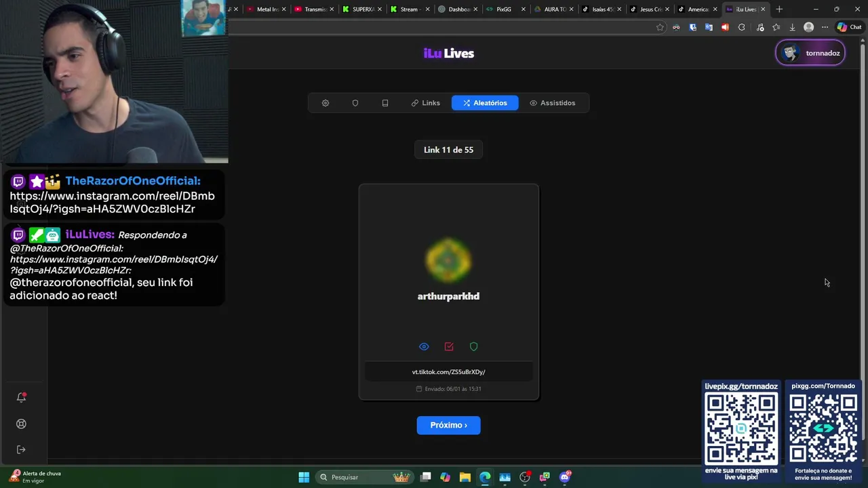Open Microsoft Edge on the taskbar
This screenshot has width=868, height=488.
[485, 477]
